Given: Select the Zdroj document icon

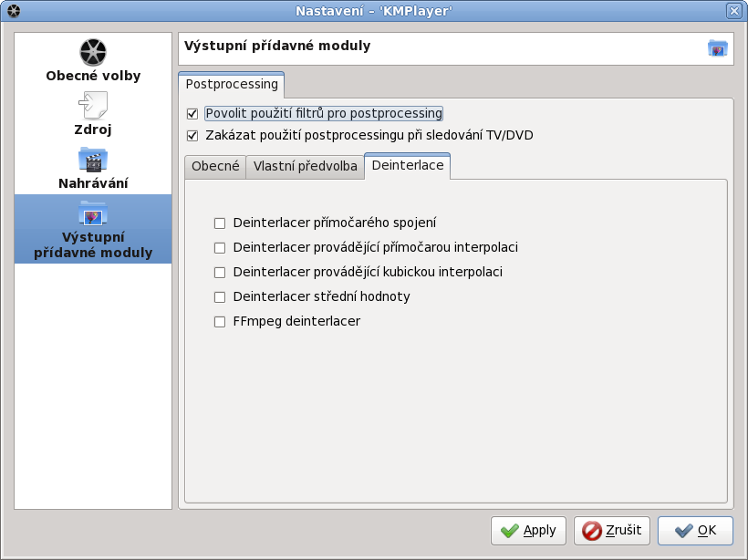Looking at the screenshot, I should pyautogui.click(x=93, y=106).
